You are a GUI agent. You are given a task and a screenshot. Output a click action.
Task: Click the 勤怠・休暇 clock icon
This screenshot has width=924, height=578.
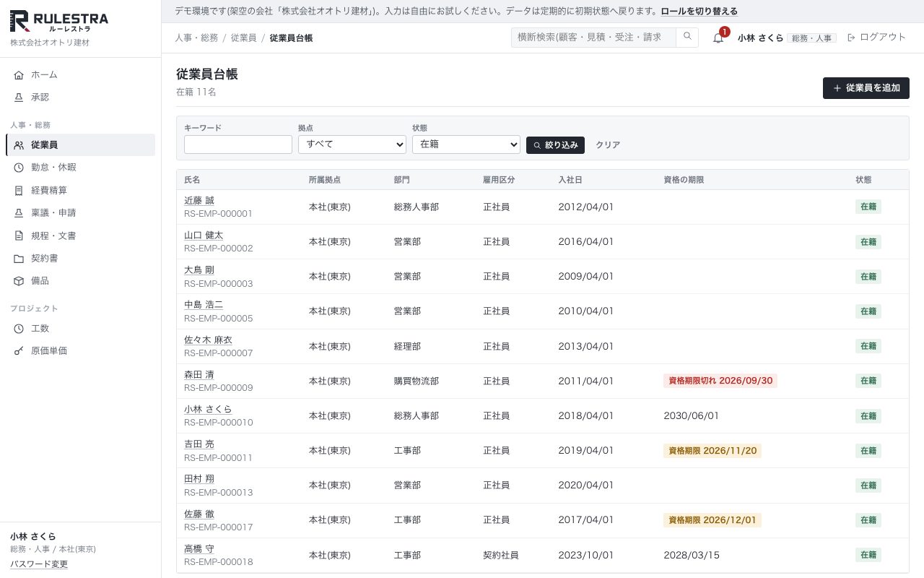click(x=19, y=168)
